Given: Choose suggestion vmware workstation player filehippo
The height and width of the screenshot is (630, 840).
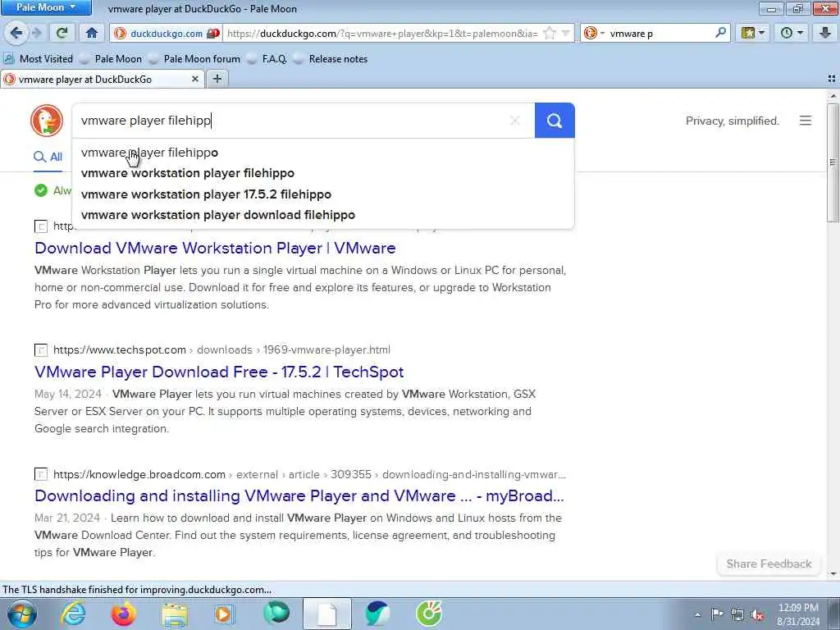Looking at the screenshot, I should [323, 173].
